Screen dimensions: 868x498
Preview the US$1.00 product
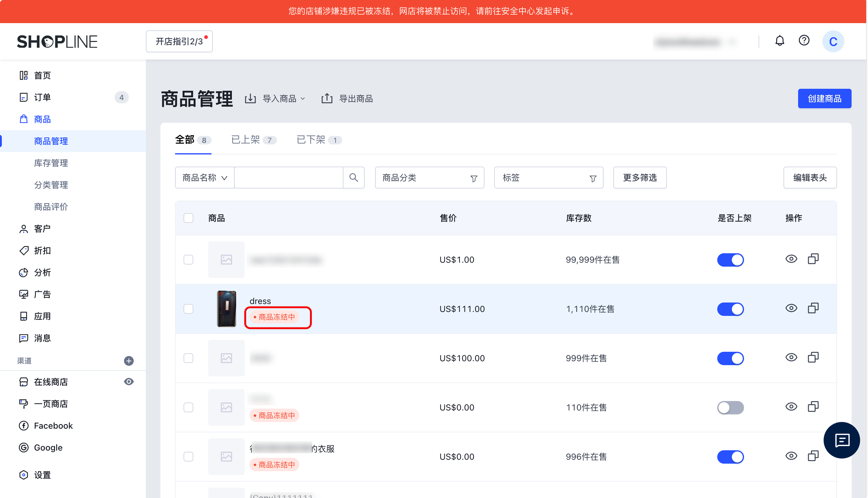click(791, 259)
